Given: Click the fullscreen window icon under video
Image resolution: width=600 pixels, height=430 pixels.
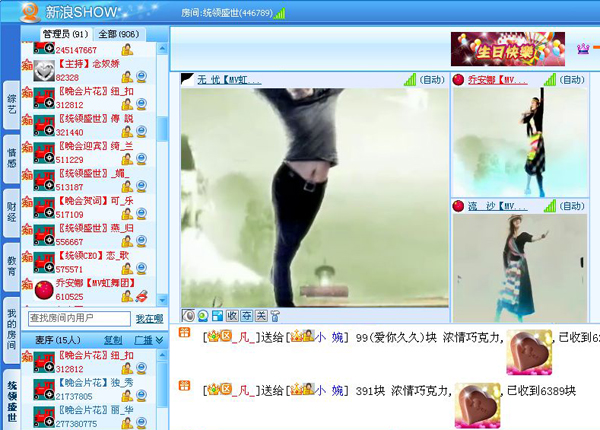Looking at the screenshot, I should (x=217, y=316).
